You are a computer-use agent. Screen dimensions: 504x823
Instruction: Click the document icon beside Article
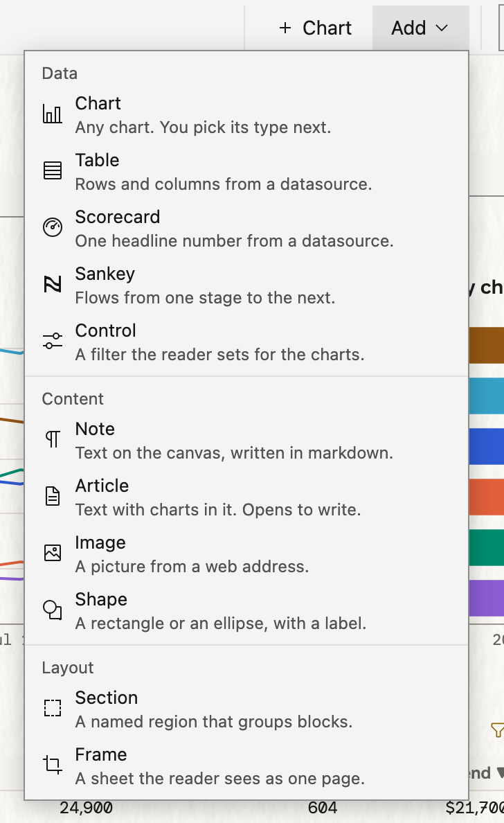tap(53, 496)
